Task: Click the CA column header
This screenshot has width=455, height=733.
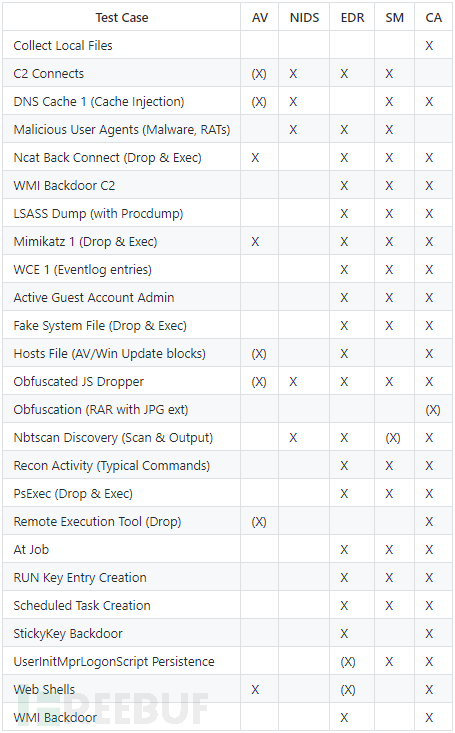Action: click(x=433, y=18)
